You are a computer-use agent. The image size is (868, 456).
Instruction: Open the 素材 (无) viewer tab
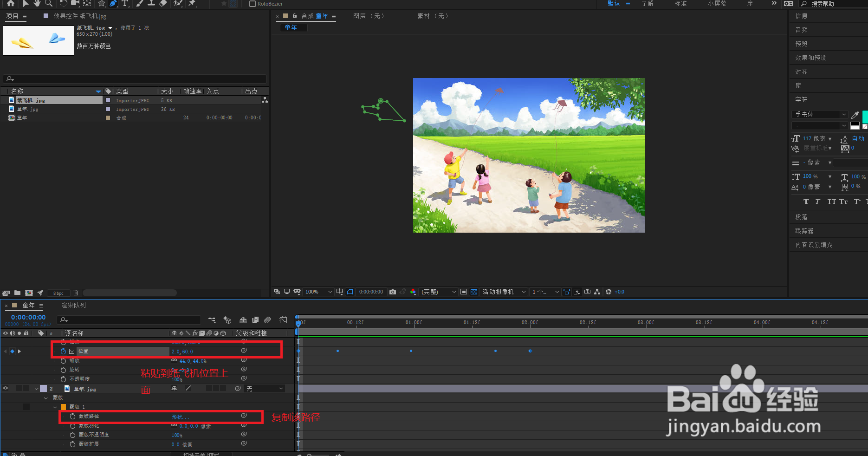pos(433,16)
